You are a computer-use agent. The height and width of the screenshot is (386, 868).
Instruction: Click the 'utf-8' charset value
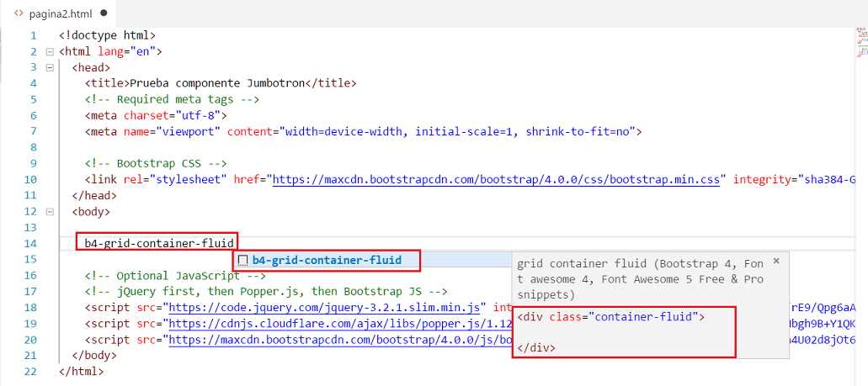pos(198,115)
